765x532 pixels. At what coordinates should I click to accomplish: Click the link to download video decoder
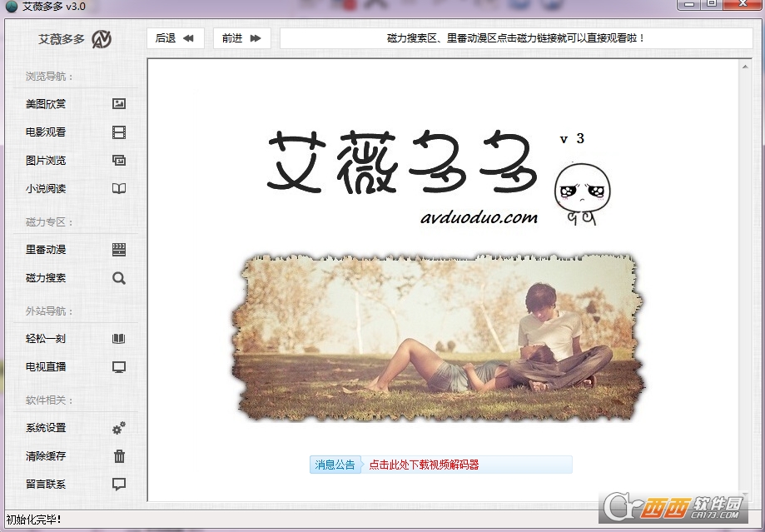pyautogui.click(x=424, y=465)
